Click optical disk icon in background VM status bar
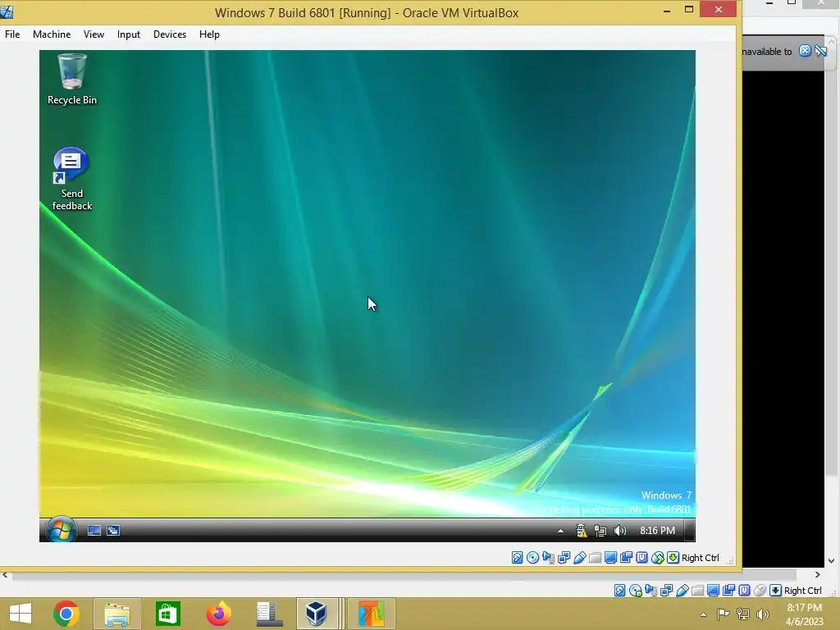 [x=636, y=591]
